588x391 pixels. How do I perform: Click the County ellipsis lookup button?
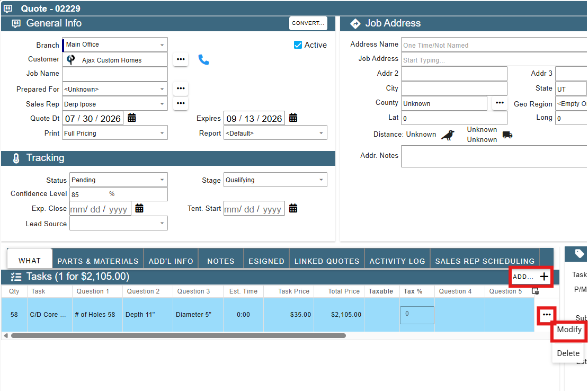point(500,103)
